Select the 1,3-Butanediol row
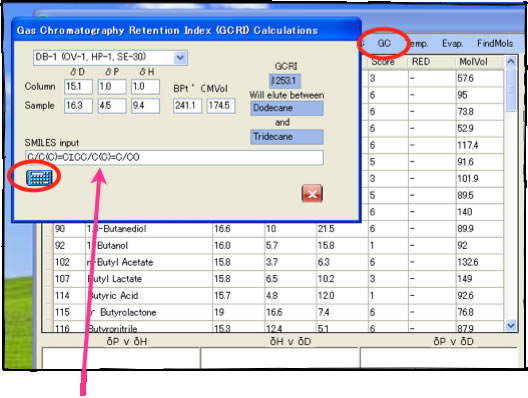528x398 pixels. 278,229
